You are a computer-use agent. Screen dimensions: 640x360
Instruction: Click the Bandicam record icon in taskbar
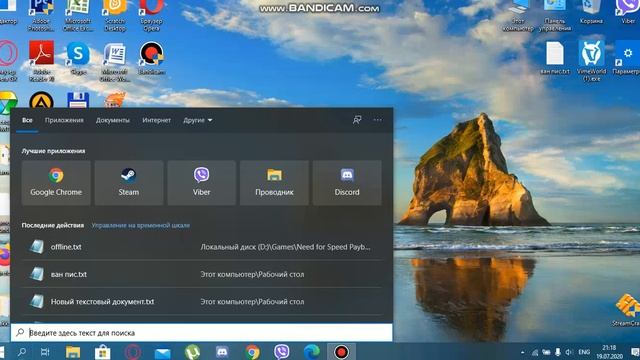coord(341,351)
